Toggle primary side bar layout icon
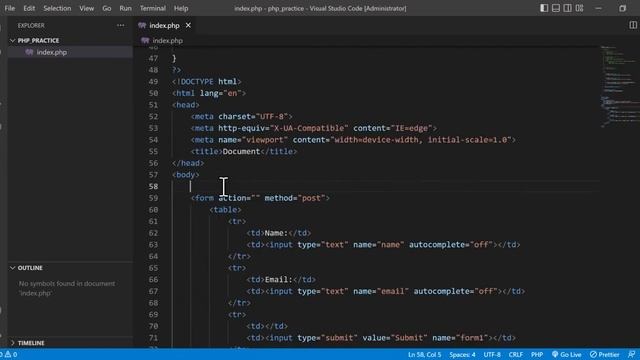 point(544,8)
